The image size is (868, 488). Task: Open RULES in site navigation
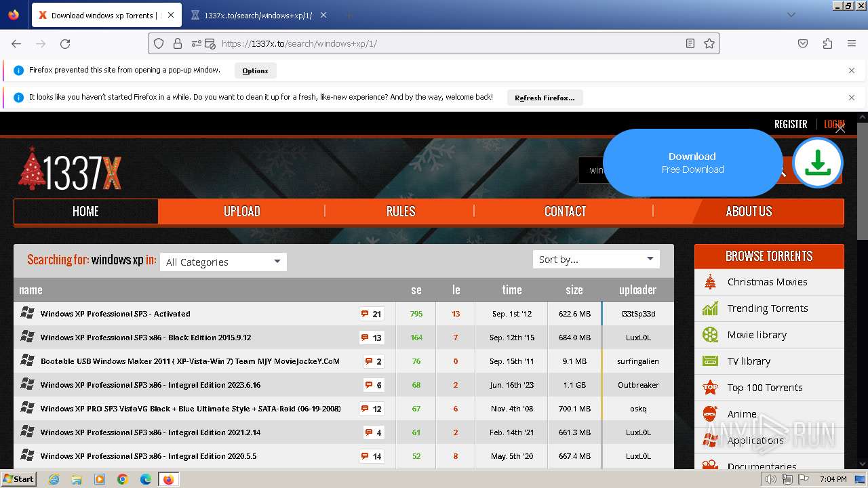tap(401, 211)
